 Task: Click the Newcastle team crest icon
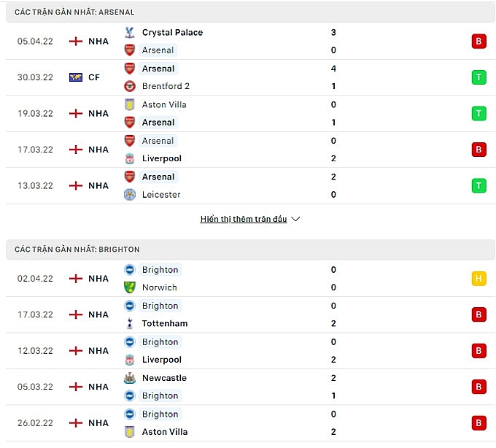click(130, 378)
